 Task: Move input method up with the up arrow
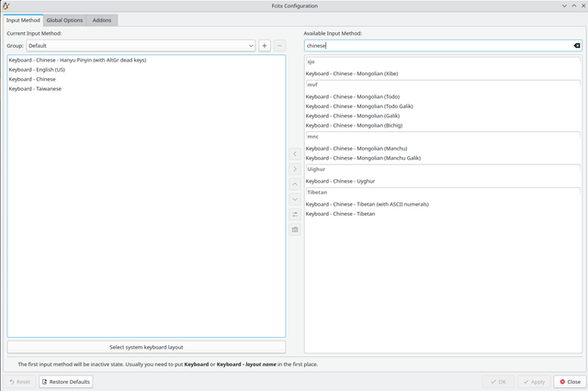click(295, 184)
